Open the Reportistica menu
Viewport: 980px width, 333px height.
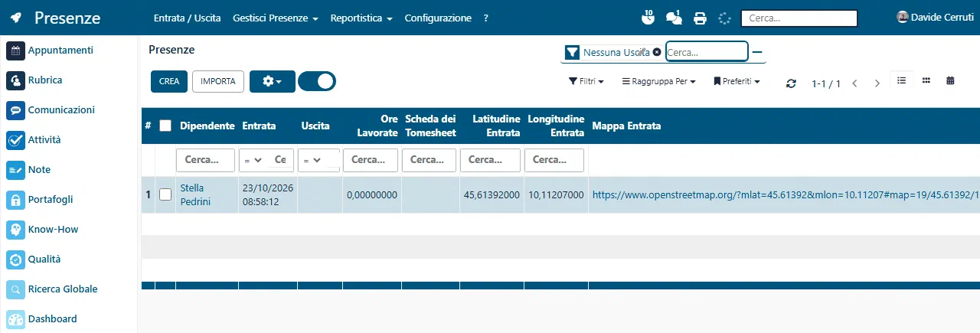[361, 18]
